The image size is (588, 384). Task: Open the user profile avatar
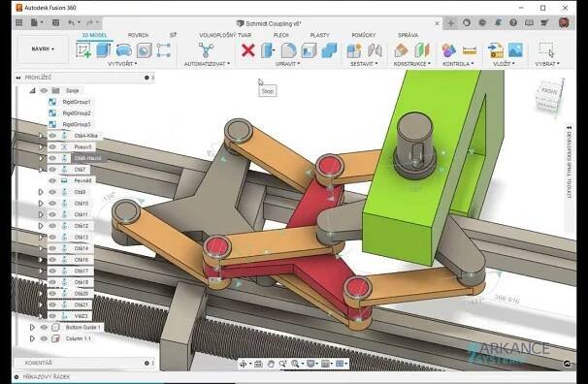click(x=564, y=23)
